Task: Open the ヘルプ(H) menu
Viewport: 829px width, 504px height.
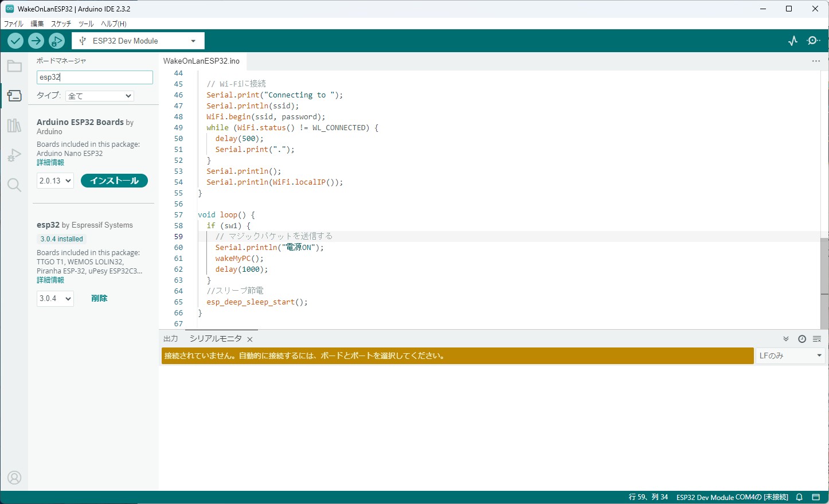Action: coord(114,24)
